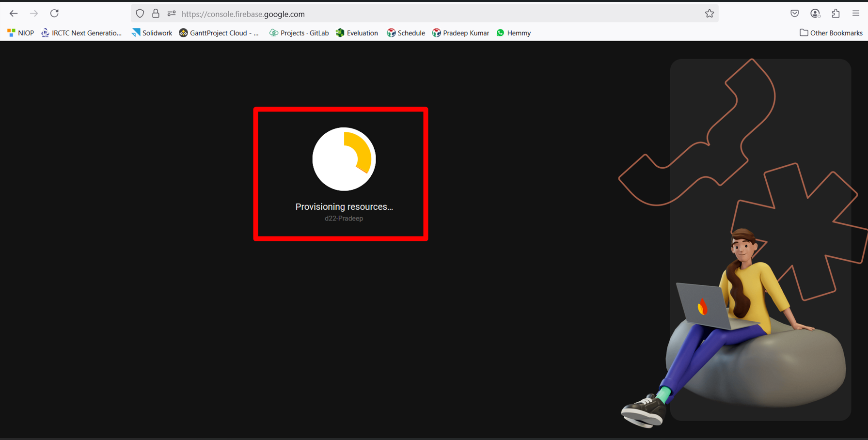This screenshot has width=868, height=440.
Task: Open the Solidwork bookmark
Action: click(x=152, y=33)
